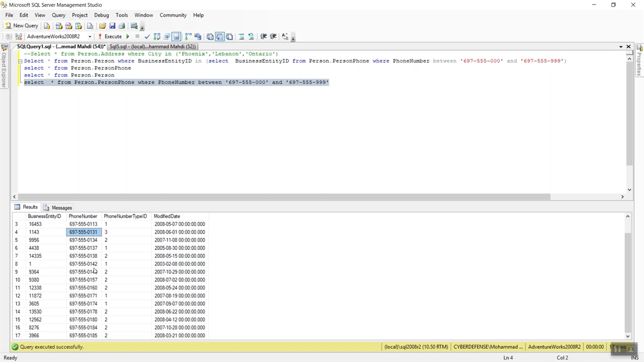
Task: Open the AdventureWorks2008R2 database dropdown
Action: pos(90,36)
